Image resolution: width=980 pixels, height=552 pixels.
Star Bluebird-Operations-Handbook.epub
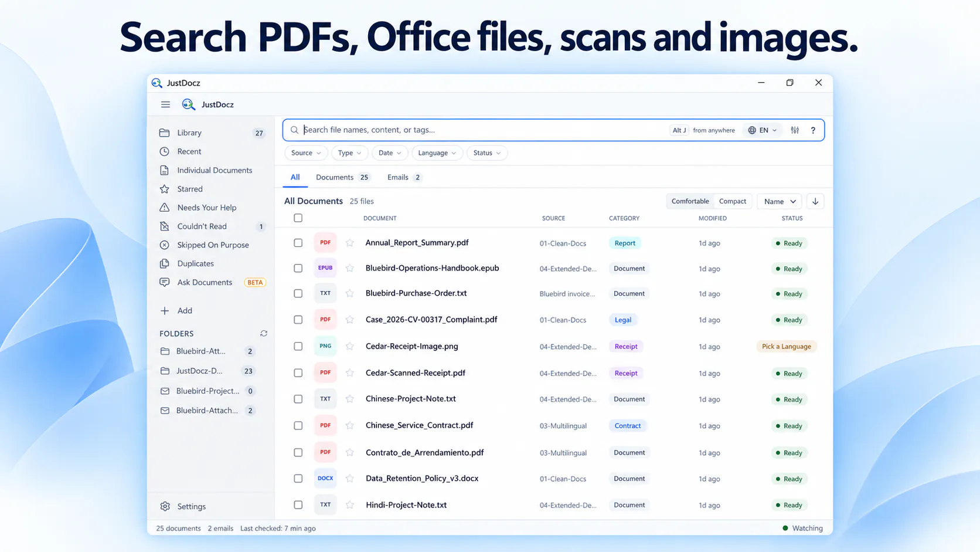tap(350, 268)
